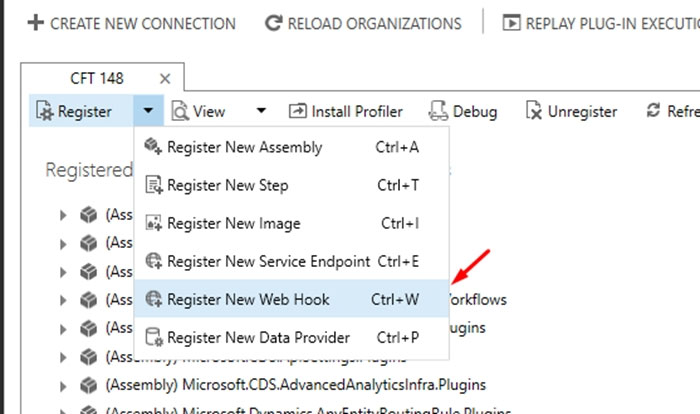Expand the Microsoft.CDS.AdvancedAnalyticsInfra.Plugins assembly node
Viewport: 700px width, 414px height.
63,386
